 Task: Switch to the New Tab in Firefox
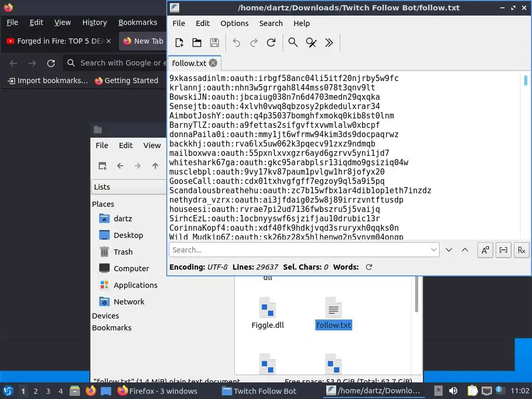[x=142, y=41]
